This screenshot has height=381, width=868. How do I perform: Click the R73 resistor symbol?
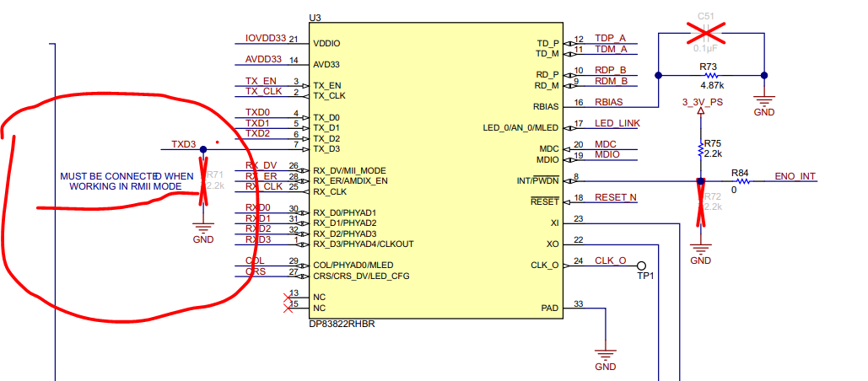point(710,75)
